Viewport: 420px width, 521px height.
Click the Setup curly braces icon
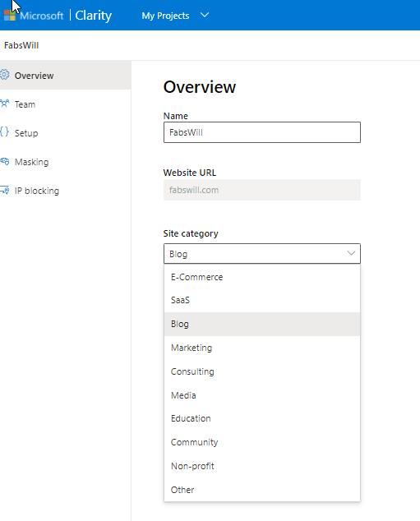[x=5, y=132]
